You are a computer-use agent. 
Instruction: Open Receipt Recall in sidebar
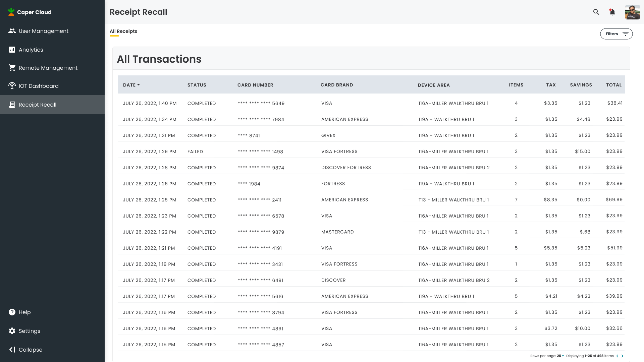click(x=38, y=105)
